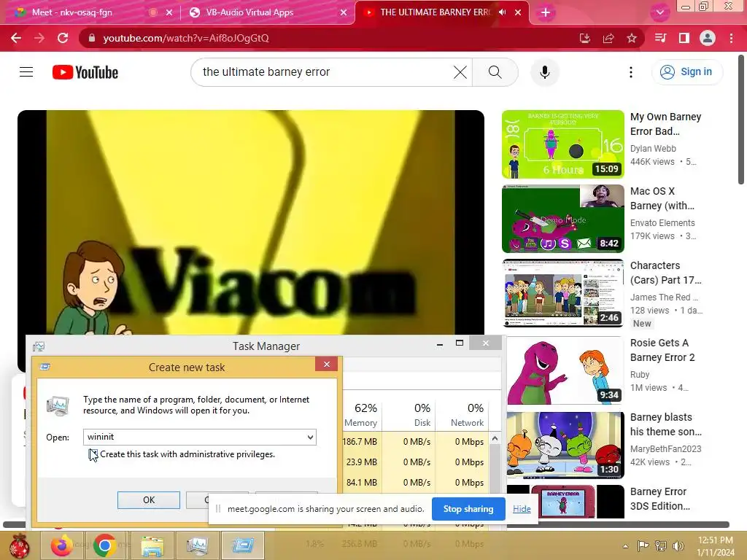Check administrative privileges checkbox
Image resolution: width=747 pixels, height=560 pixels.
93,454
